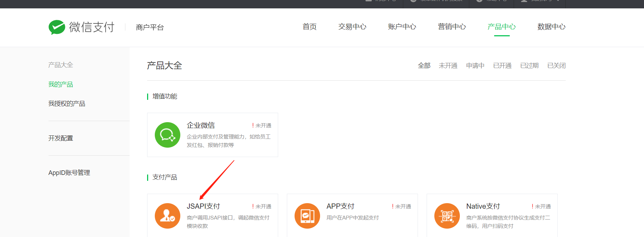Screen dimensions: 644x237
Task: Open the JSAPI支付 product title
Action: (x=203, y=206)
